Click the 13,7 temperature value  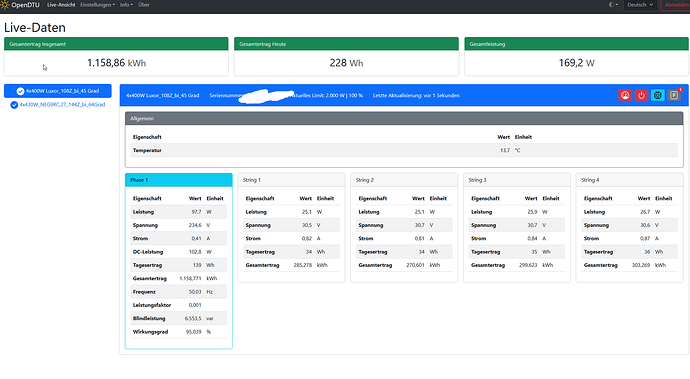pos(505,151)
